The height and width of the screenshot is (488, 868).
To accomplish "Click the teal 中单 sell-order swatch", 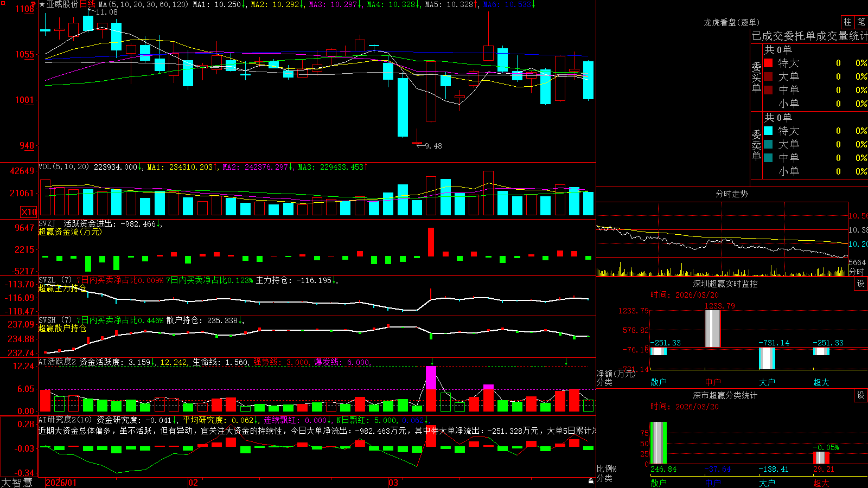I will (768, 158).
